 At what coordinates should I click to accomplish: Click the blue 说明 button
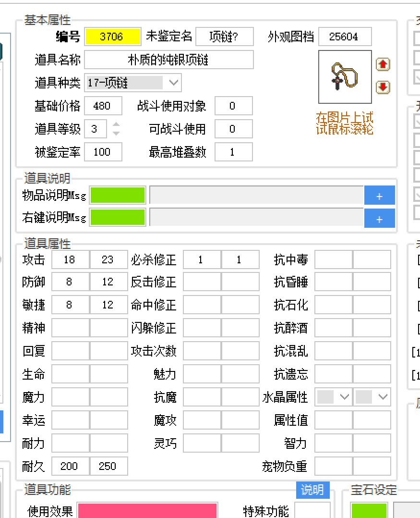coord(312,490)
